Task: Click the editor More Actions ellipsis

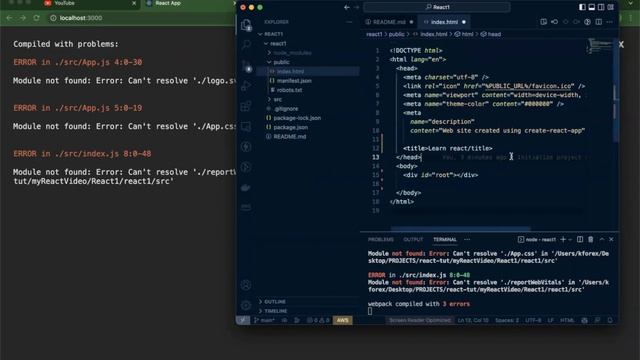Action: tap(609, 22)
